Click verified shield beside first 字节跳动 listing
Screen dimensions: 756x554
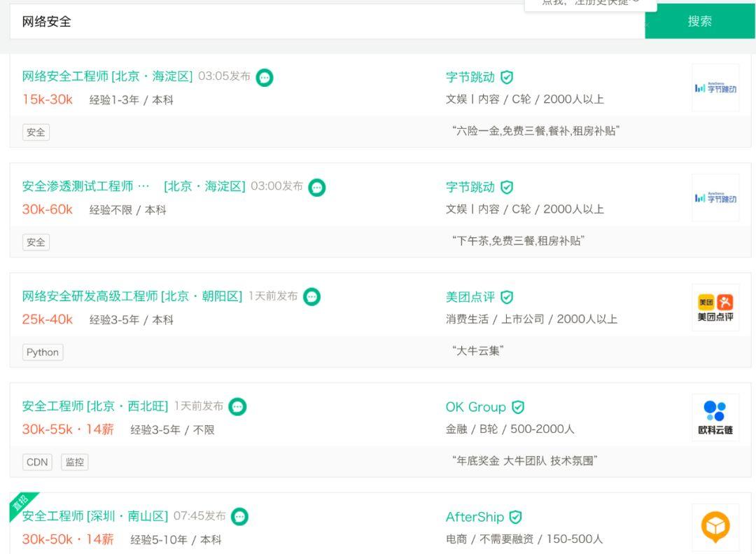[507, 77]
